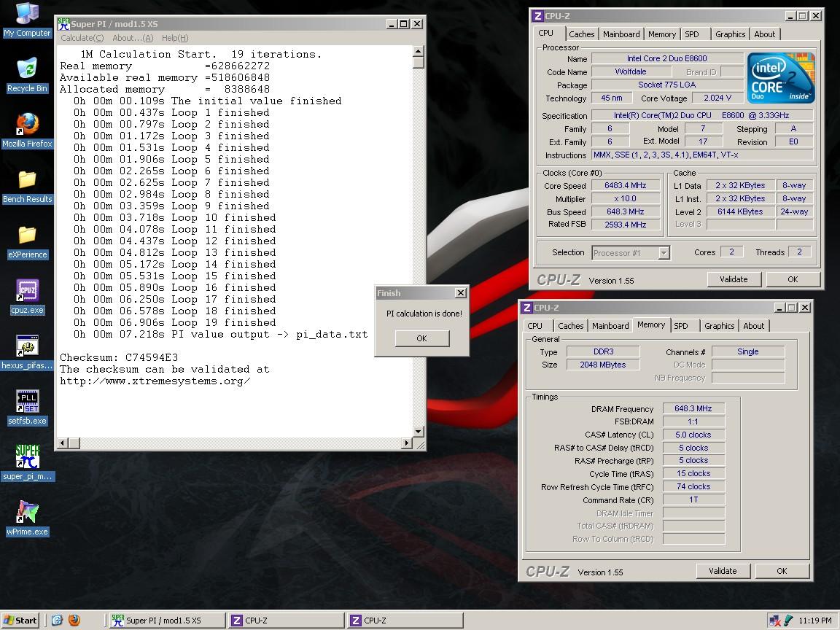The image size is (840, 630).
Task: Click DRAM Frequency value 648.3 MHz
Action: coord(693,409)
